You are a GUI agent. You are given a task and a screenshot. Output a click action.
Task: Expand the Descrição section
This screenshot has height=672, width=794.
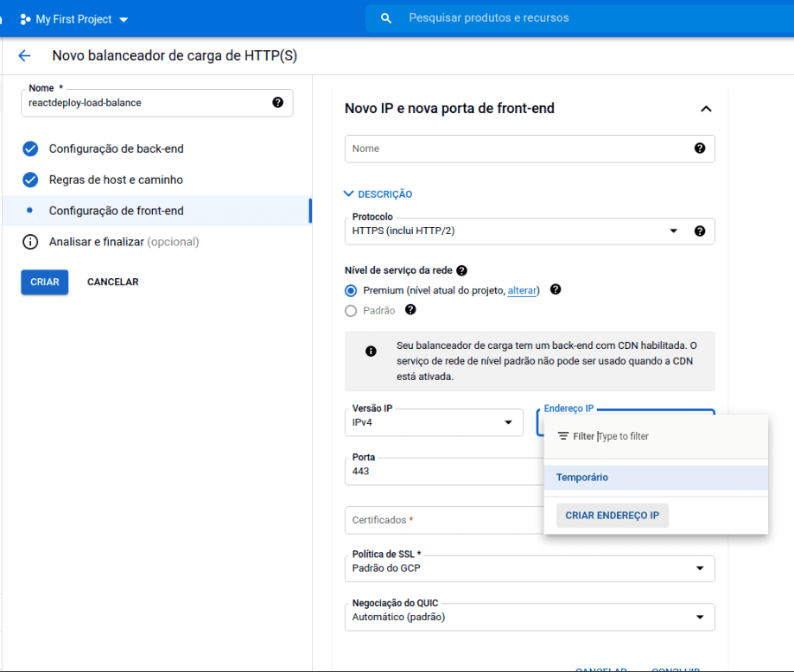pyautogui.click(x=378, y=194)
